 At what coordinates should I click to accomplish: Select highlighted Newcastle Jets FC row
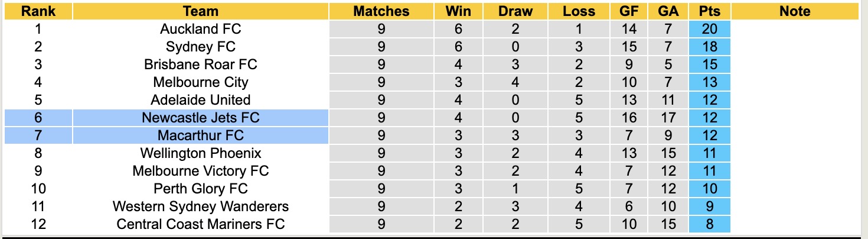pyautogui.click(x=200, y=118)
